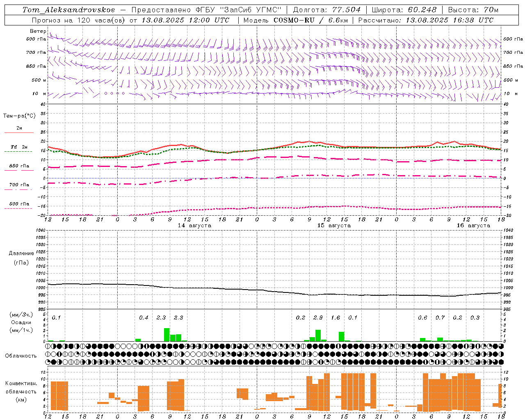Click the "(мм/3ч.)" precipitation unit label
Screen dimensions: 525x420
pyautogui.click(x=21, y=315)
